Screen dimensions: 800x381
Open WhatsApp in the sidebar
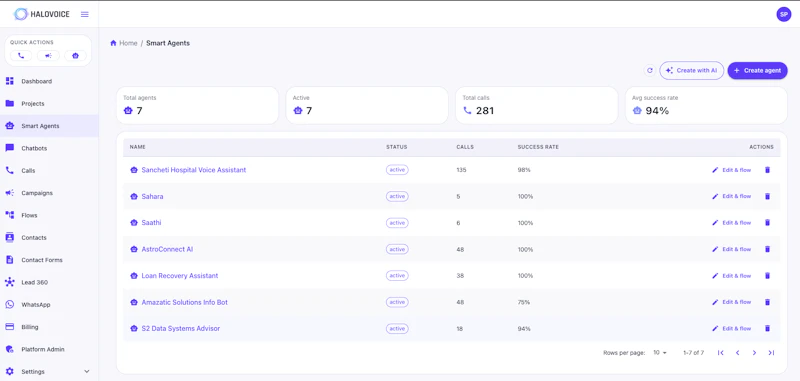coord(49,304)
